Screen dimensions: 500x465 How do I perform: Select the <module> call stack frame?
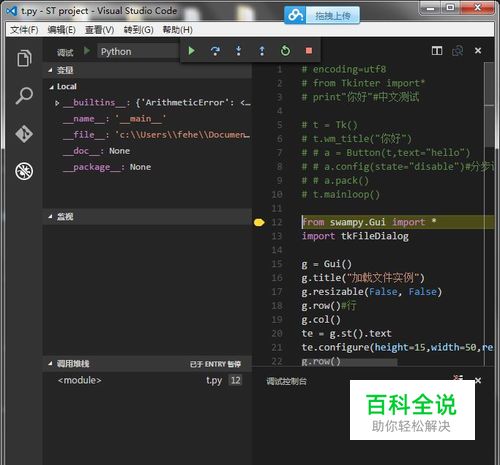click(x=147, y=380)
